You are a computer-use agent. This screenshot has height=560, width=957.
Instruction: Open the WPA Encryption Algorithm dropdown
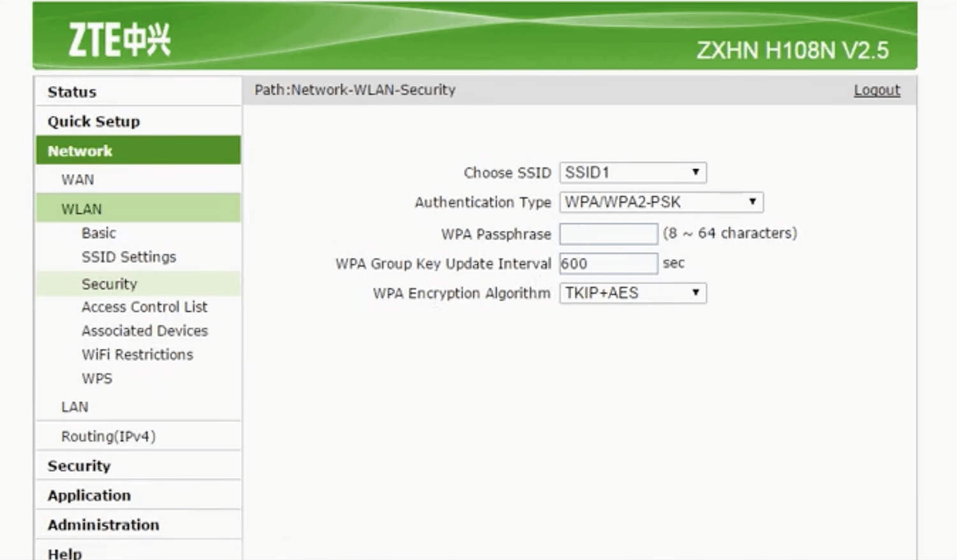[632, 293]
